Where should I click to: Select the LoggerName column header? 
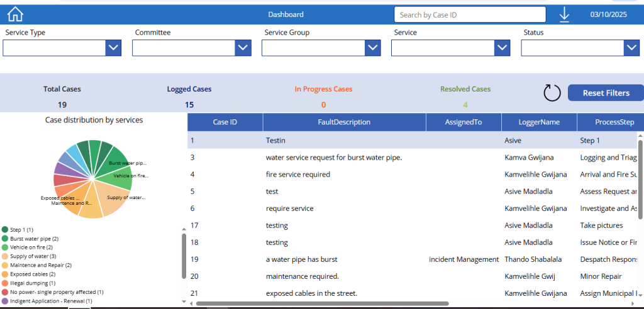(x=538, y=122)
